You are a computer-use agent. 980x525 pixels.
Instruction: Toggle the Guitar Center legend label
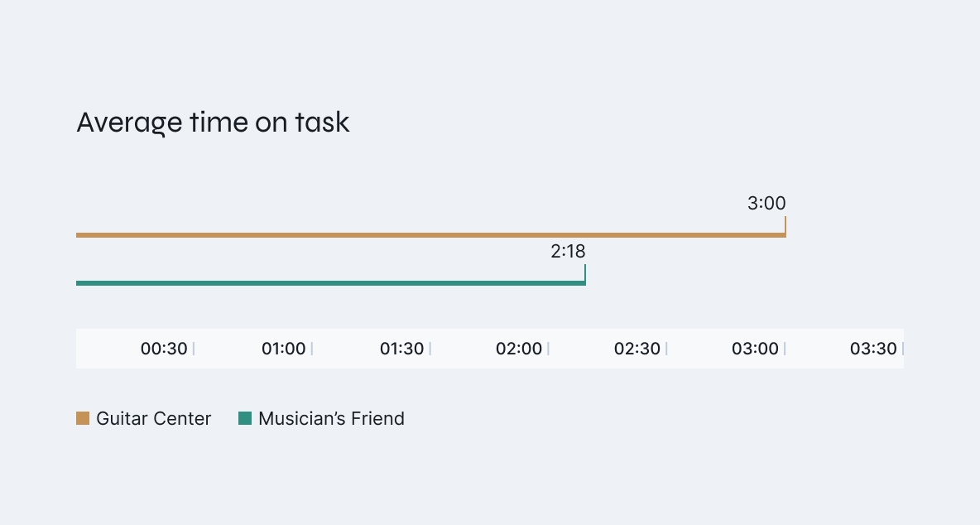[154, 418]
